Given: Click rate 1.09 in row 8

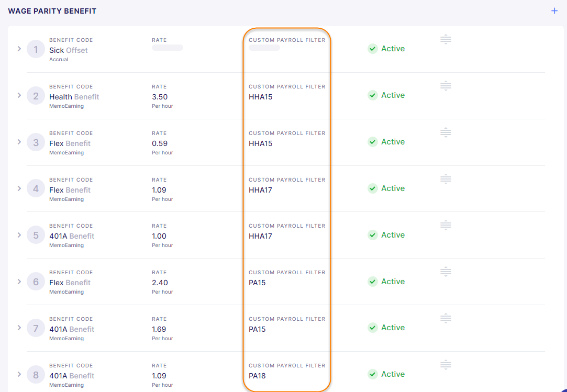Looking at the screenshot, I should pos(159,376).
